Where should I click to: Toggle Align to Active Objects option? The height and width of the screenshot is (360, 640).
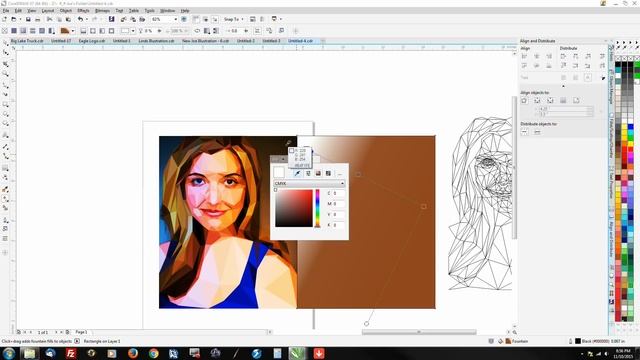pyautogui.click(x=524, y=100)
